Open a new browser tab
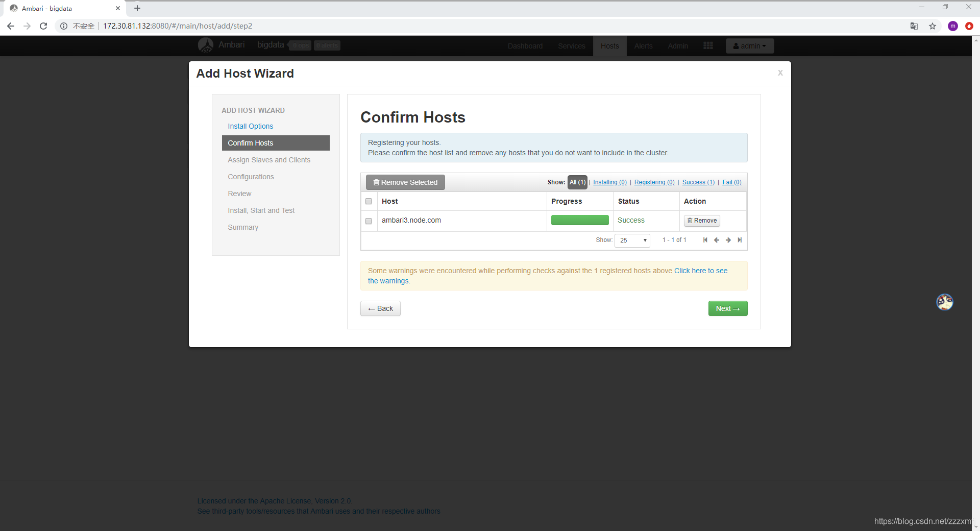Viewport: 980px width, 531px height. pyautogui.click(x=137, y=8)
